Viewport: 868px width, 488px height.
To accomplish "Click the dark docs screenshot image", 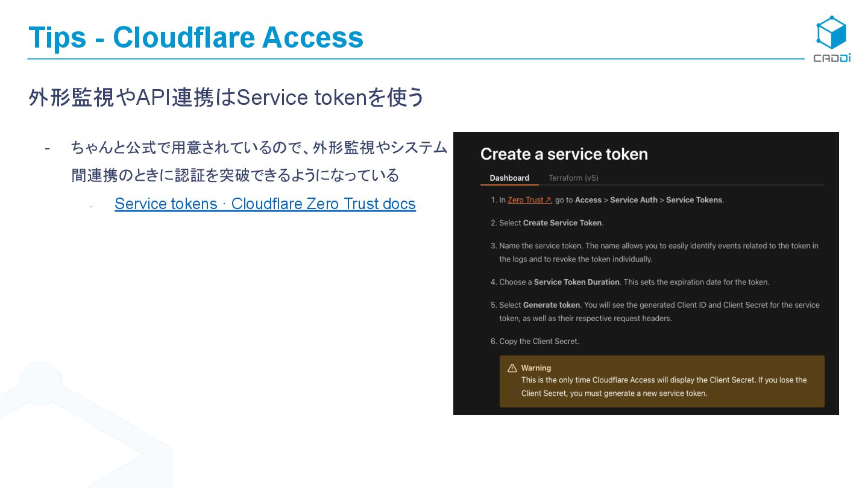I will [646, 274].
